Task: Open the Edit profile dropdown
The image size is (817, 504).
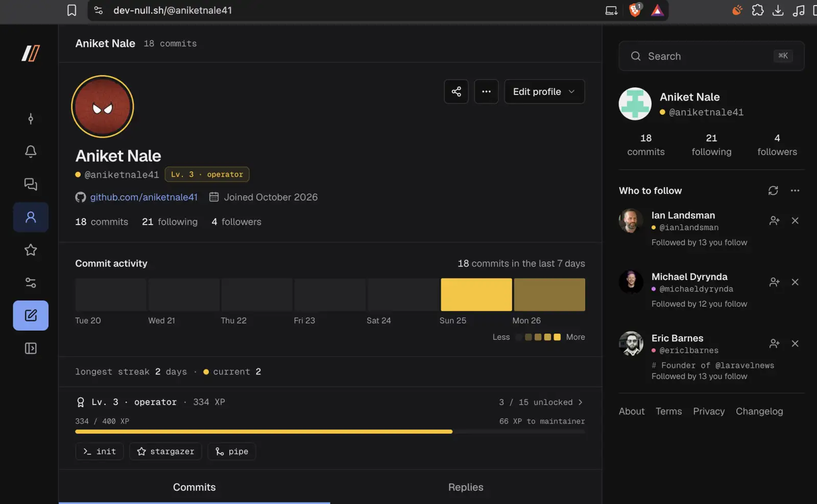Action: tap(544, 91)
